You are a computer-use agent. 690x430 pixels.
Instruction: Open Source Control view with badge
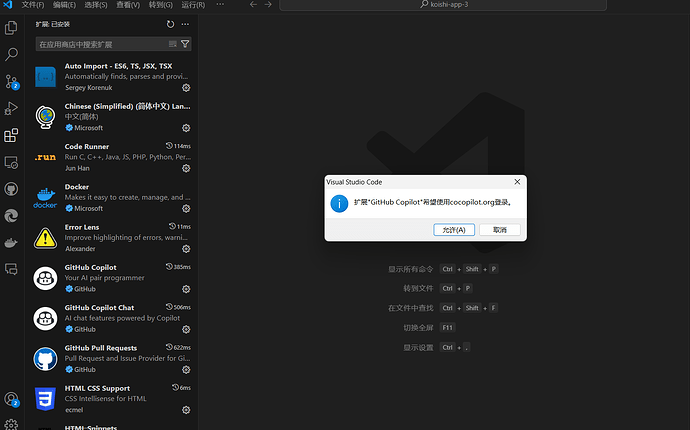[x=11, y=81]
